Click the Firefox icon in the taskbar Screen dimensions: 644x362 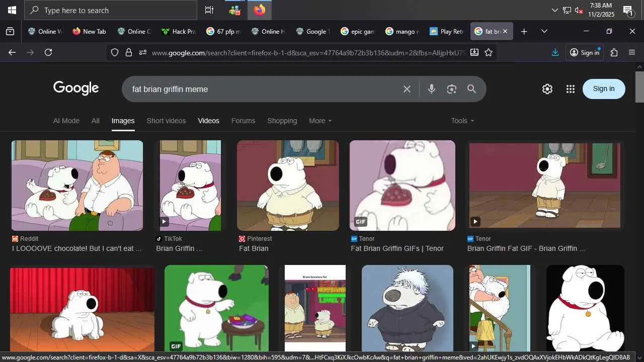[x=260, y=10]
